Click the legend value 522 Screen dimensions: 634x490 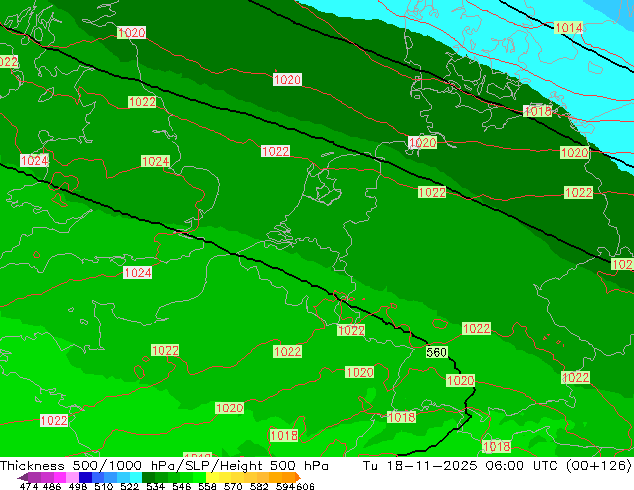(x=129, y=486)
